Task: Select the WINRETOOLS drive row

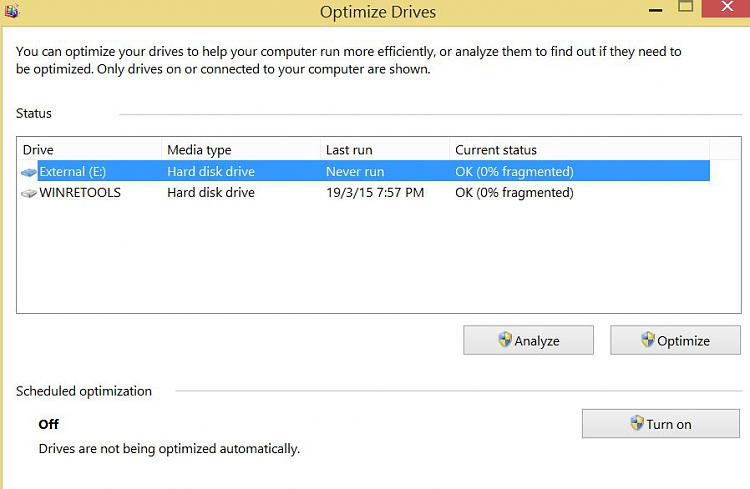Action: pyautogui.click(x=364, y=192)
